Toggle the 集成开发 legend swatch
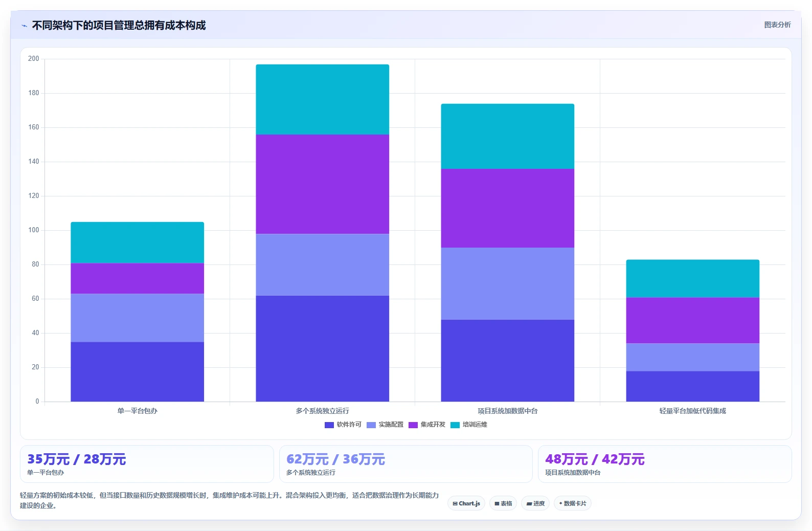The image size is (812, 531). (x=413, y=425)
